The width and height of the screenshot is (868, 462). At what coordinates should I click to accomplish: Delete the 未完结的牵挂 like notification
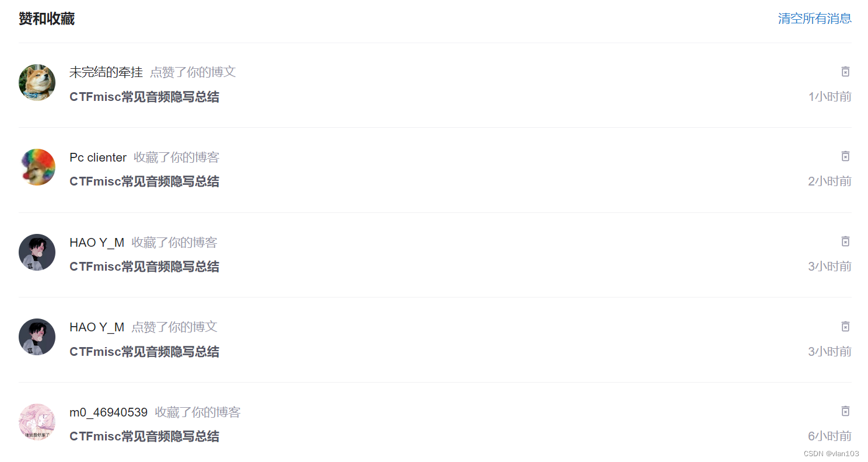pyautogui.click(x=845, y=72)
